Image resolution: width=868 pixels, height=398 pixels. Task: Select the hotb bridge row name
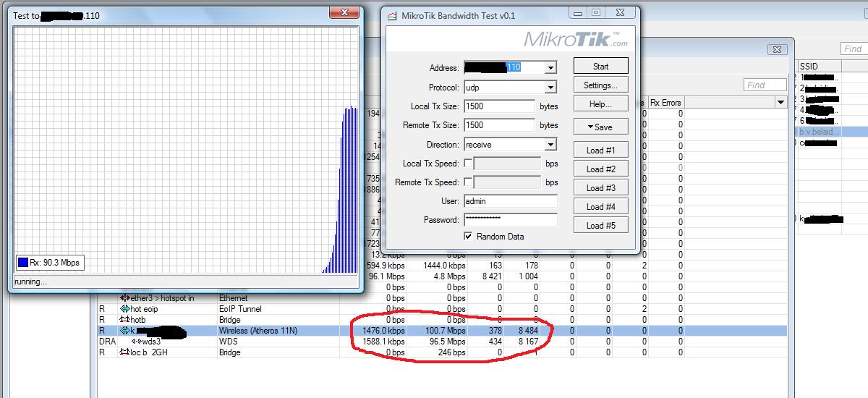point(138,320)
